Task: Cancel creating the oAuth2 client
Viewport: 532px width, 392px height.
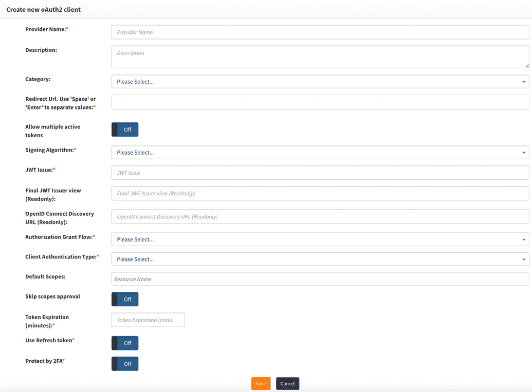Action: (x=287, y=383)
